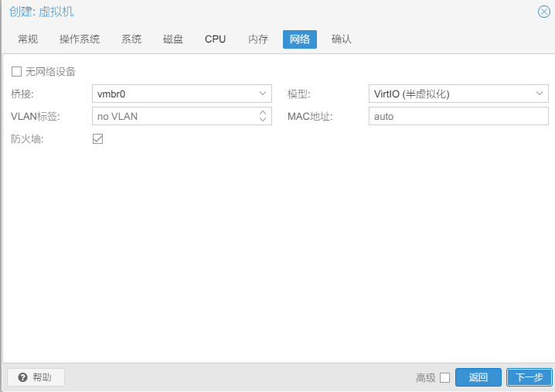Expand the 桥接 vmbr0 dropdown arrow
The image size is (555, 392).
coord(263,94)
